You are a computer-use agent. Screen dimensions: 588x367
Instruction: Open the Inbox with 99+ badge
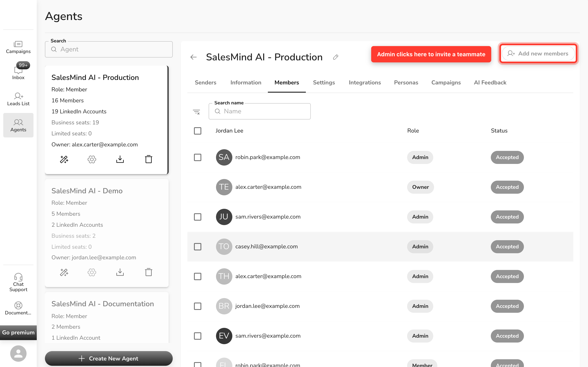[x=18, y=72]
